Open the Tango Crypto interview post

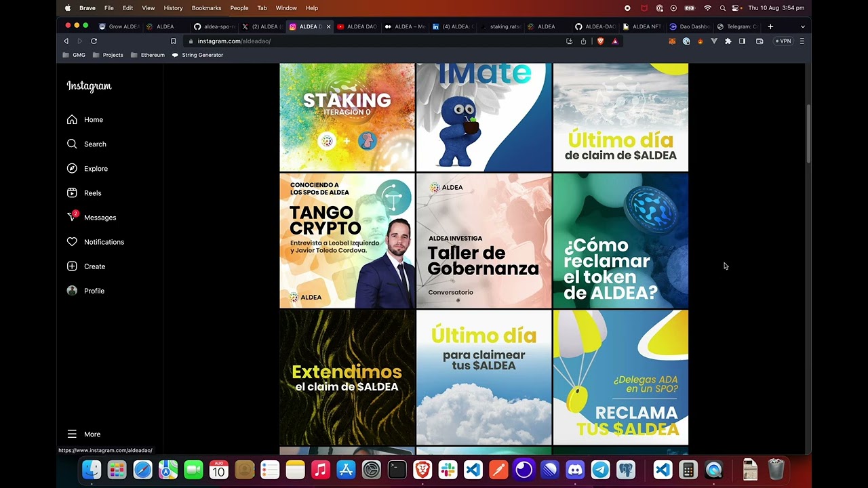[347, 241]
